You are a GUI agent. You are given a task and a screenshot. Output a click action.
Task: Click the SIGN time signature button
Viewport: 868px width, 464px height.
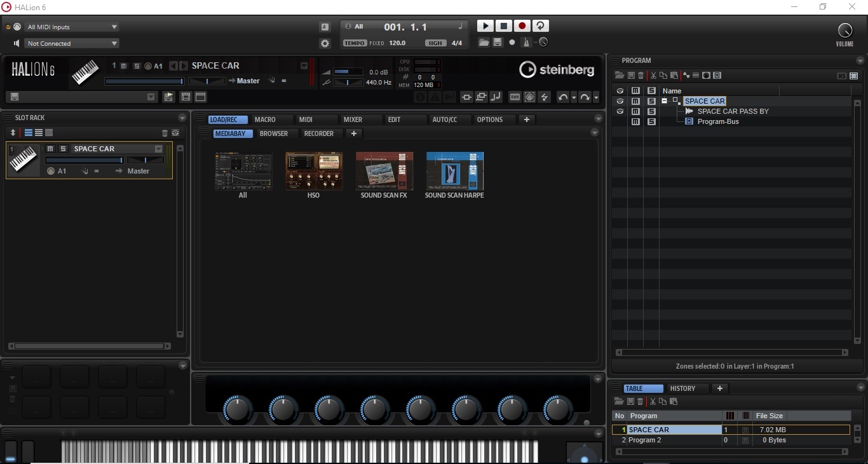tap(435, 43)
